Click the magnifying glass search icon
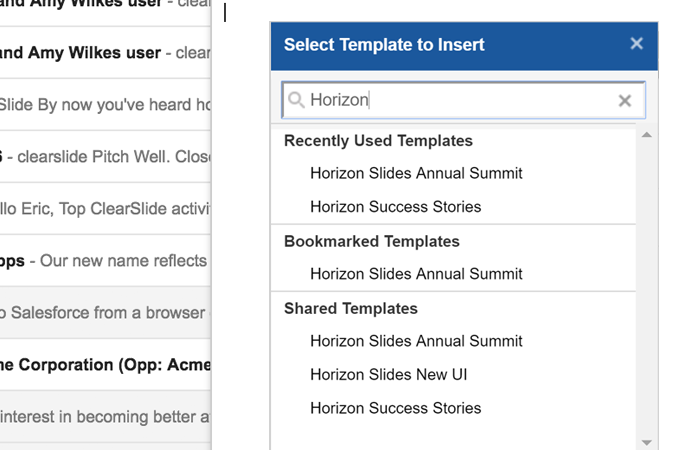This screenshot has height=450, width=700. pyautogui.click(x=296, y=100)
